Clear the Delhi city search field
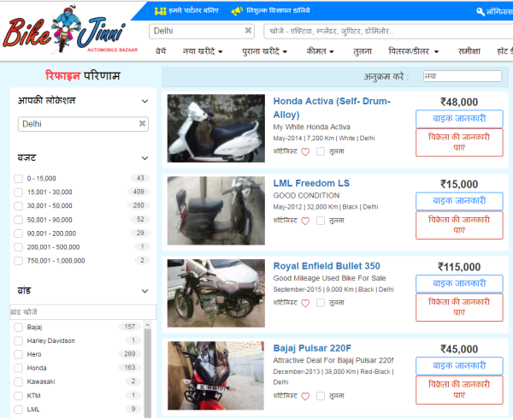The width and height of the screenshot is (513, 420). [248, 31]
